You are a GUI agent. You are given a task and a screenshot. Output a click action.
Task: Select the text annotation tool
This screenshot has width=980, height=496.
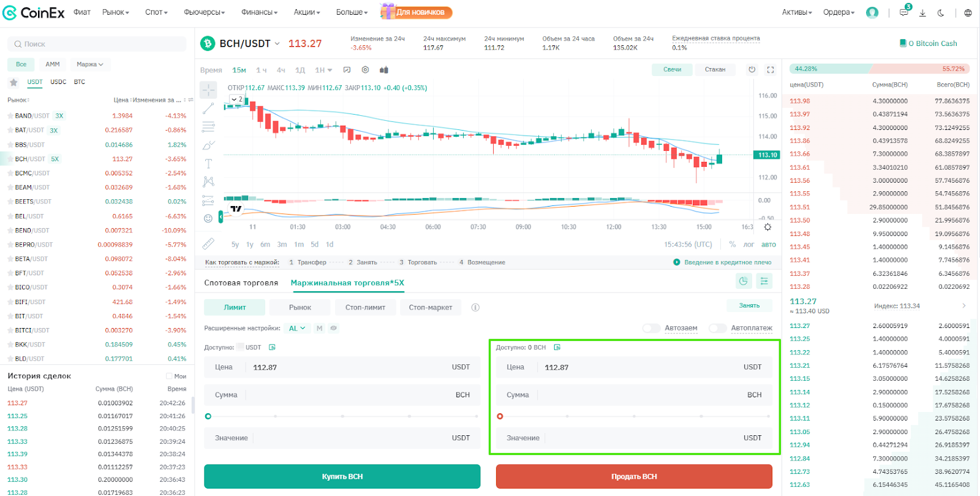click(208, 164)
